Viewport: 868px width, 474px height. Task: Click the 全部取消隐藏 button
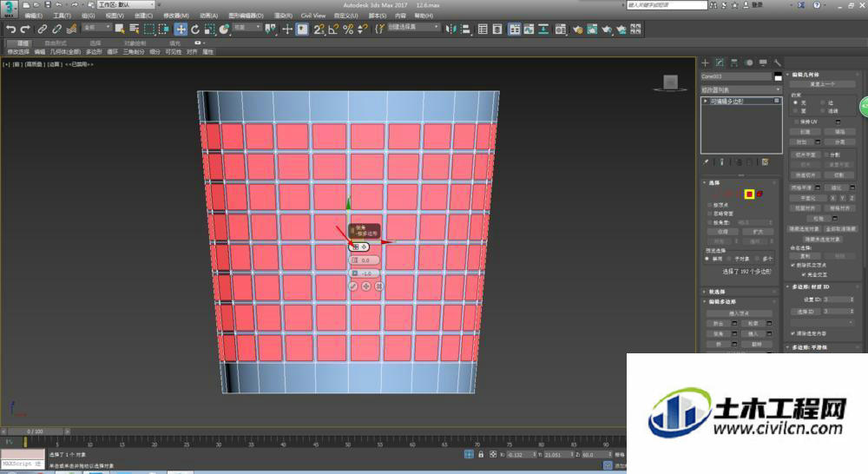(839, 228)
